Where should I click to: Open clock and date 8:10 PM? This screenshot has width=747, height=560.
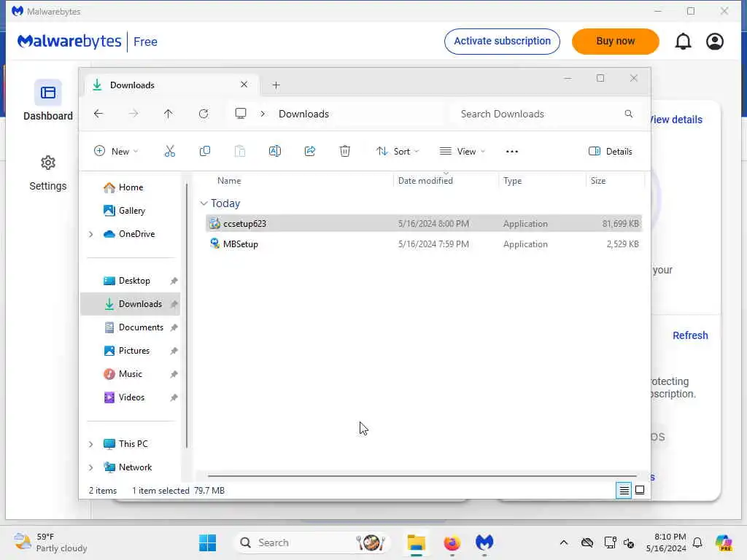point(666,542)
